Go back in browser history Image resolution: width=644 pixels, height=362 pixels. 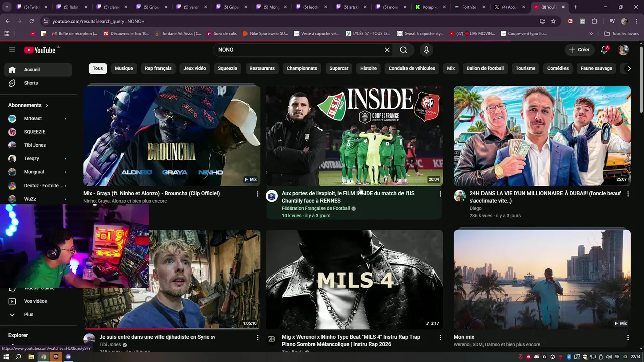[8, 21]
